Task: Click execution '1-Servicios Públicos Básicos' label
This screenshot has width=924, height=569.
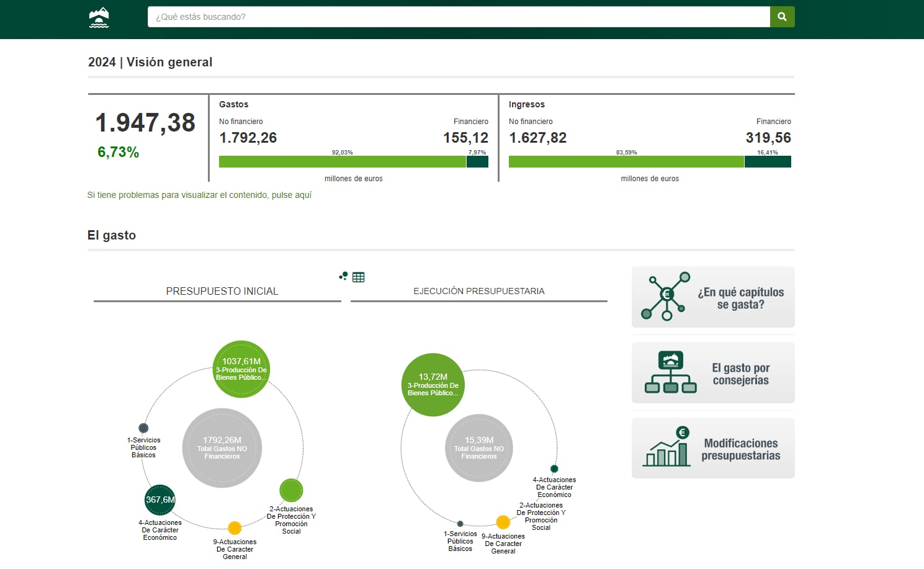Action: 460,541
